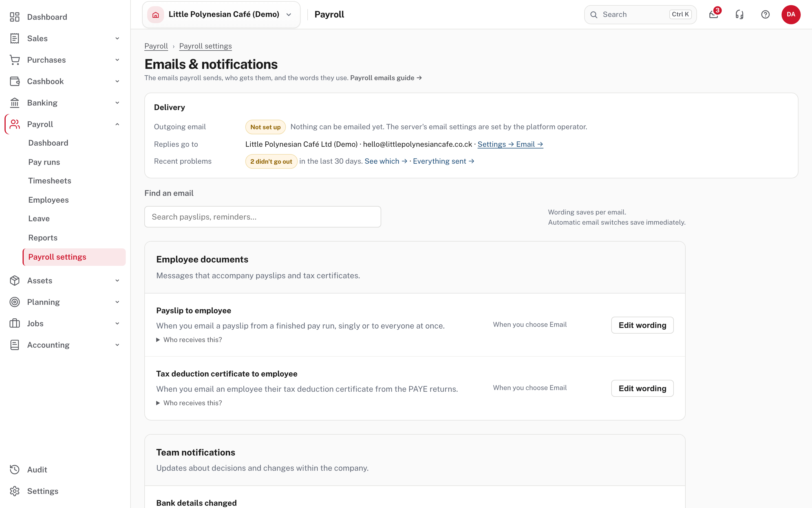812x508 pixels.
Task: Click the Banking building icon
Action: pyautogui.click(x=14, y=103)
